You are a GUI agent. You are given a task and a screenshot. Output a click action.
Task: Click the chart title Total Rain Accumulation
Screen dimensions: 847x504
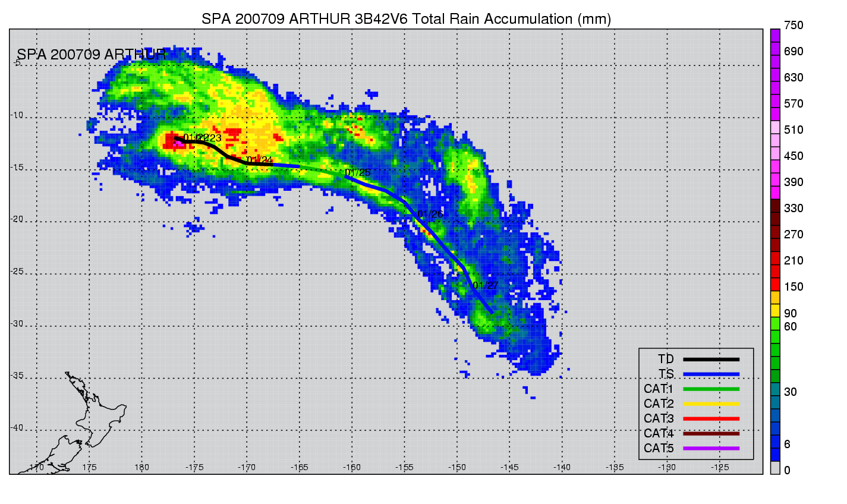(x=407, y=19)
